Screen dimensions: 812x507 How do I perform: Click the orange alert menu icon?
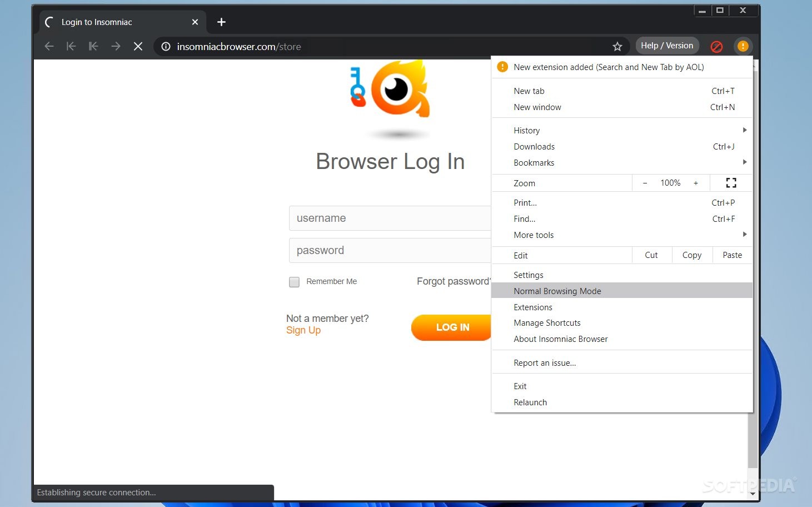tap(743, 46)
